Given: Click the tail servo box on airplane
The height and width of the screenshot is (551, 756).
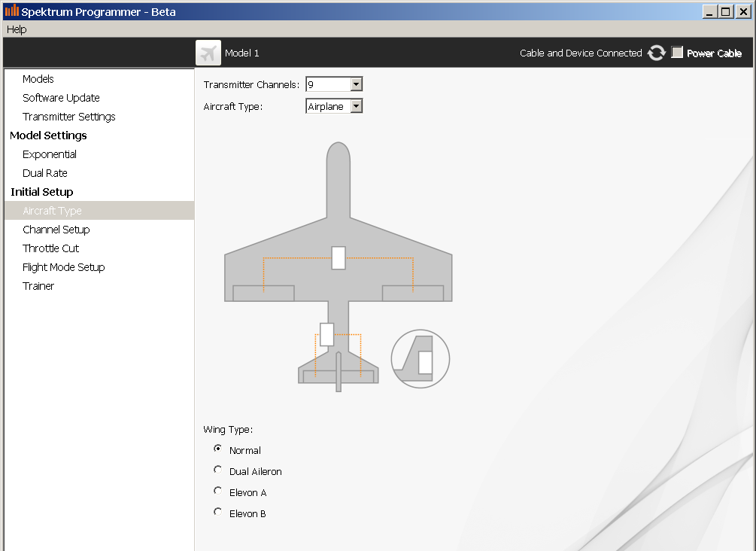Looking at the screenshot, I should [x=326, y=334].
